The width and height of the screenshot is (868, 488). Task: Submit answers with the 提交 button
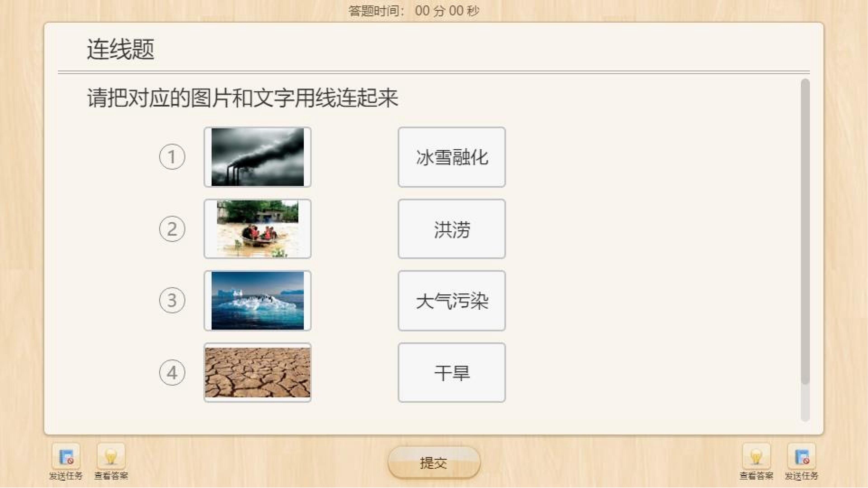434,463
